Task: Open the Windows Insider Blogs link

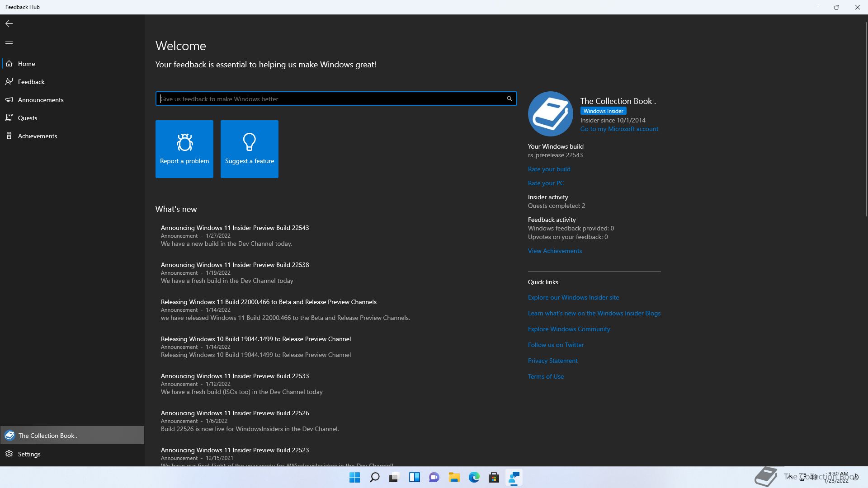Action: point(594,313)
